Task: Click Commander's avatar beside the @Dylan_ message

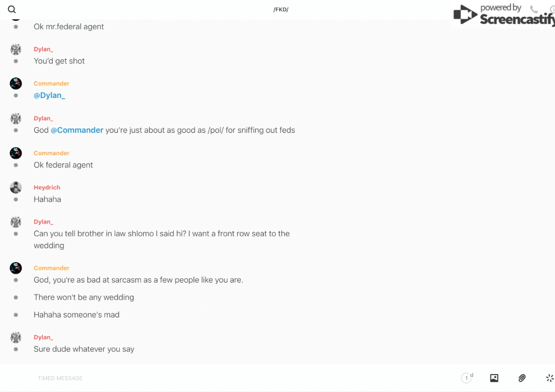Action: pos(16,84)
